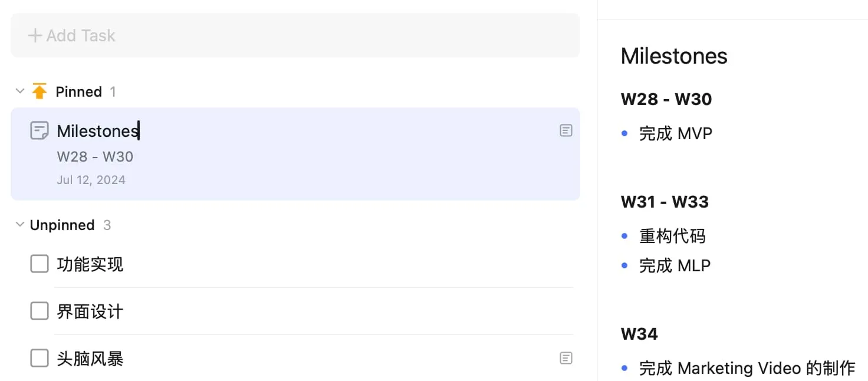
Task: Click the description icon on Milestones row
Action: click(x=565, y=130)
